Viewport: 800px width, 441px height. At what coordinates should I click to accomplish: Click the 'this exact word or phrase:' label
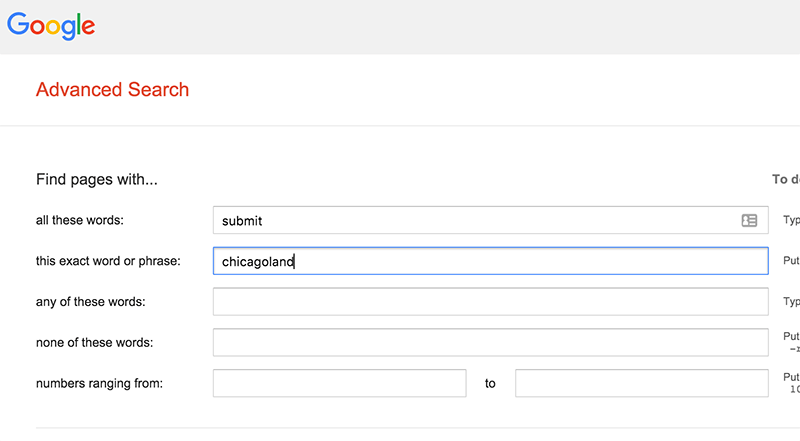pyautogui.click(x=108, y=261)
